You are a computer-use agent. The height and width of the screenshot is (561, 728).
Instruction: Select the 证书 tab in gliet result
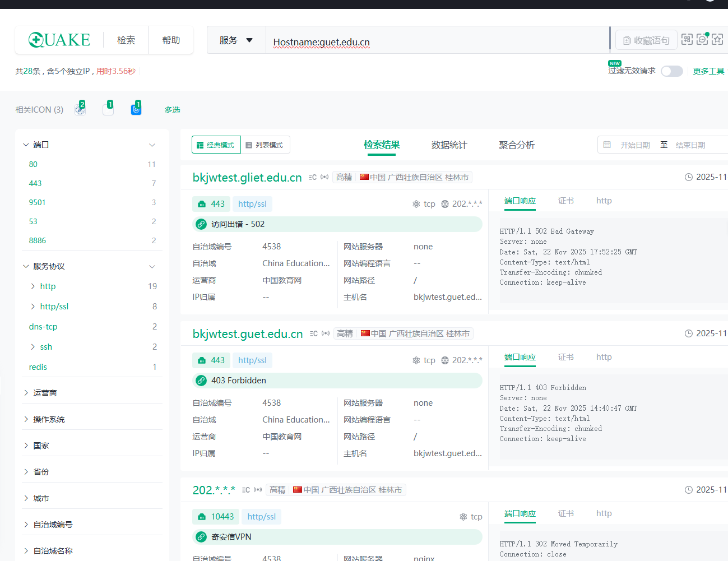[566, 201]
